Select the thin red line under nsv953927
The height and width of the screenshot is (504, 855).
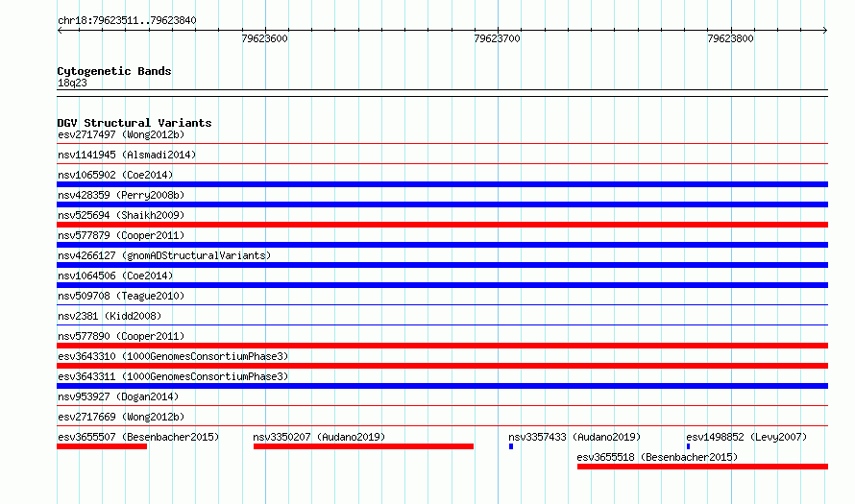pyautogui.click(x=442, y=406)
